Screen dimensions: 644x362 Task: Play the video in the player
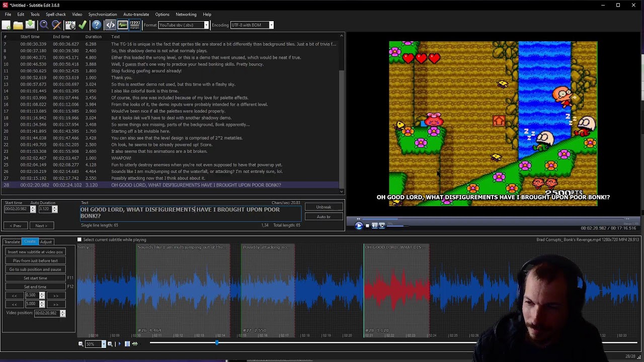point(359,226)
